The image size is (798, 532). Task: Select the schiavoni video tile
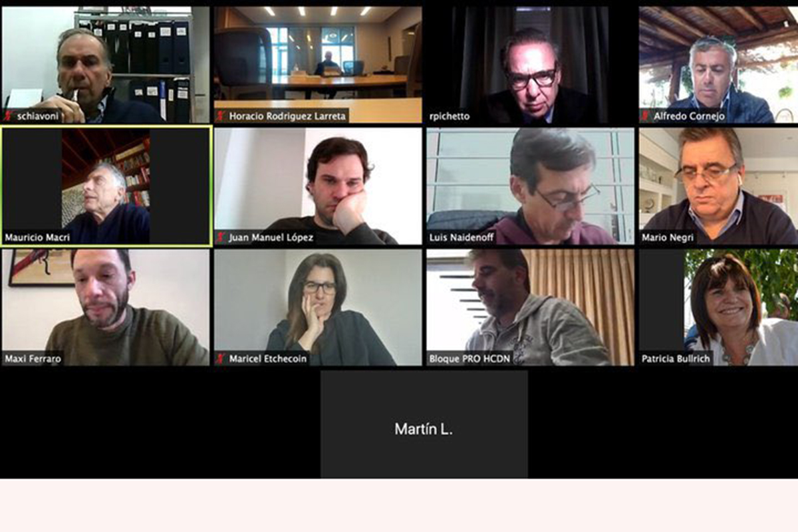(106, 65)
